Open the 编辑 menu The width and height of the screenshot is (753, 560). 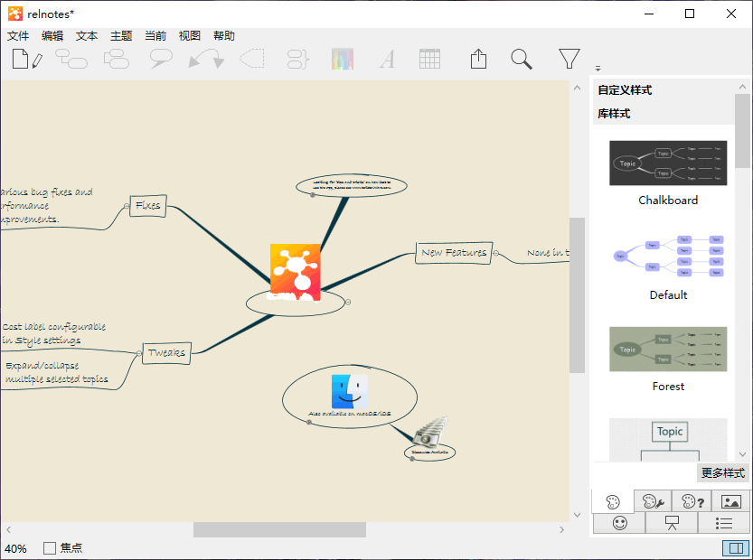[x=52, y=36]
